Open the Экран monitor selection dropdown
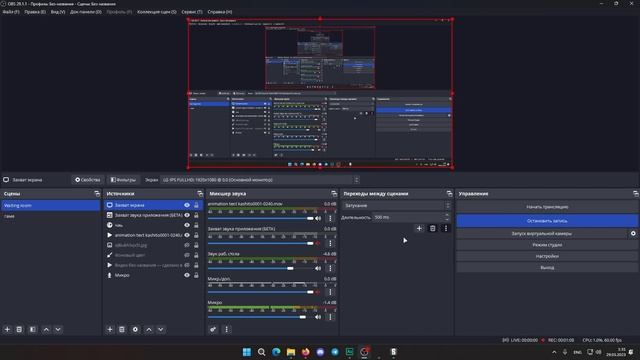640x360 pixels. pos(260,180)
